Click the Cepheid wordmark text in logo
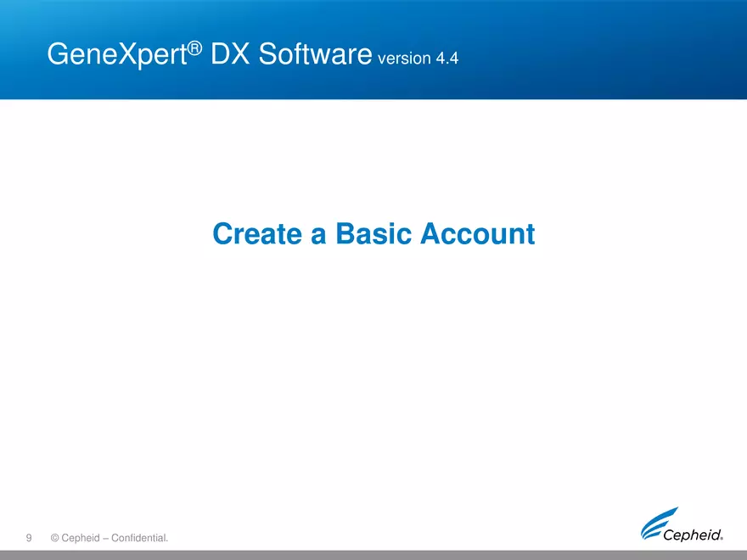The height and width of the screenshot is (560, 747). [x=691, y=535]
